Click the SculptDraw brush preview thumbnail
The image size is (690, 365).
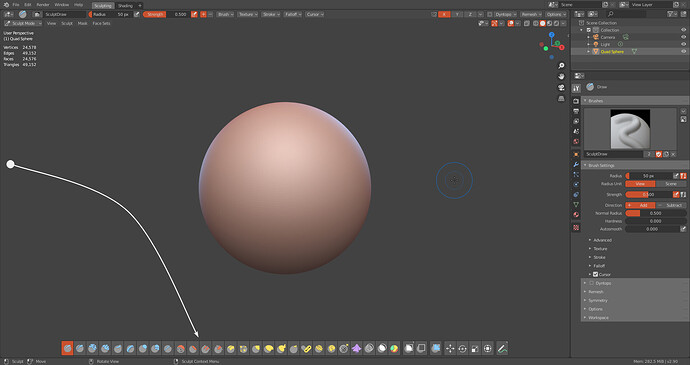click(x=630, y=129)
